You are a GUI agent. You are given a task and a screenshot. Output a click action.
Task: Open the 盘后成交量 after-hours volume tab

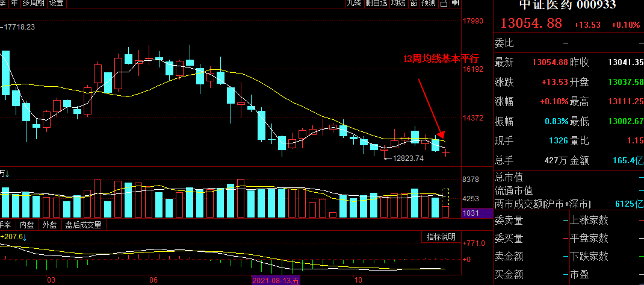coord(84,225)
